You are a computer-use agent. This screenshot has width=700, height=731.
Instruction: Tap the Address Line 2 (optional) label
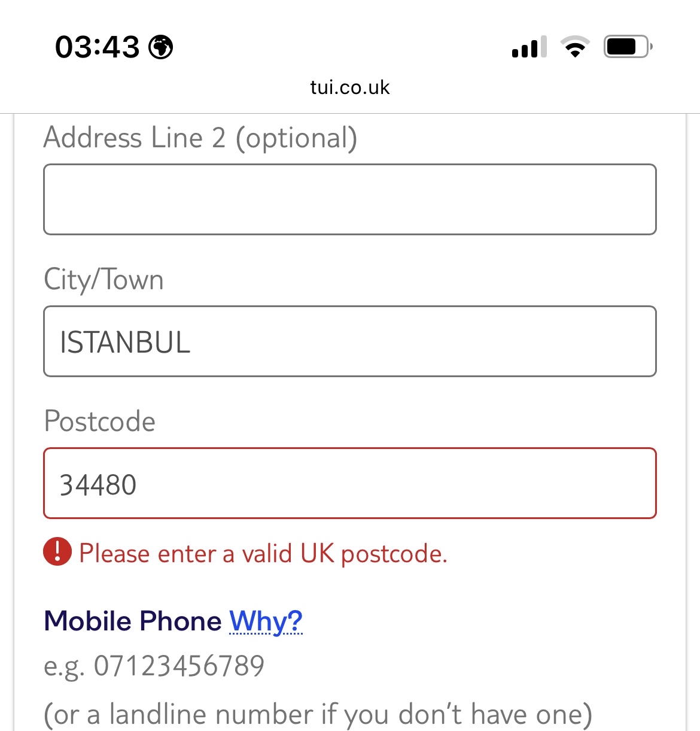(200, 138)
